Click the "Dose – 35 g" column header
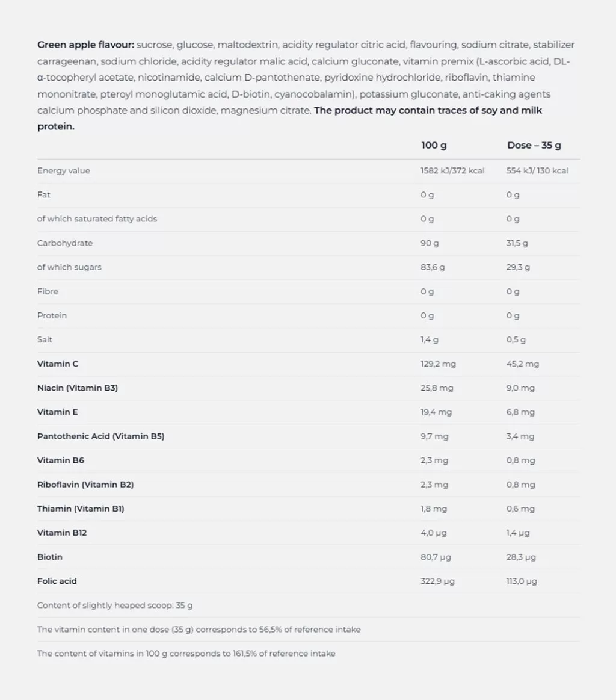The height and width of the screenshot is (700, 616). tap(534, 146)
